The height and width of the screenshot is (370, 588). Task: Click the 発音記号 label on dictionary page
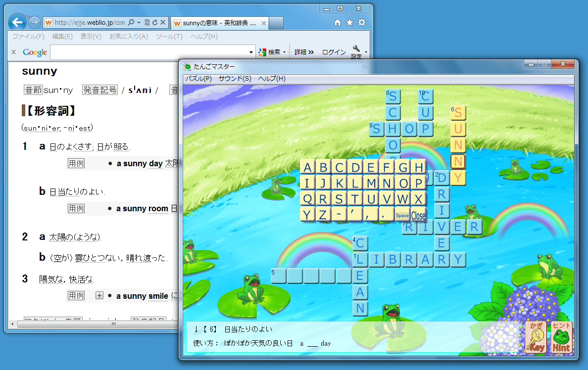click(100, 90)
